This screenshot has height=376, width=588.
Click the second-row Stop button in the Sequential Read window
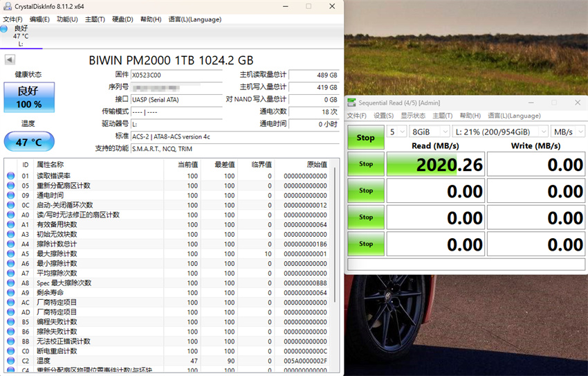pos(366,190)
